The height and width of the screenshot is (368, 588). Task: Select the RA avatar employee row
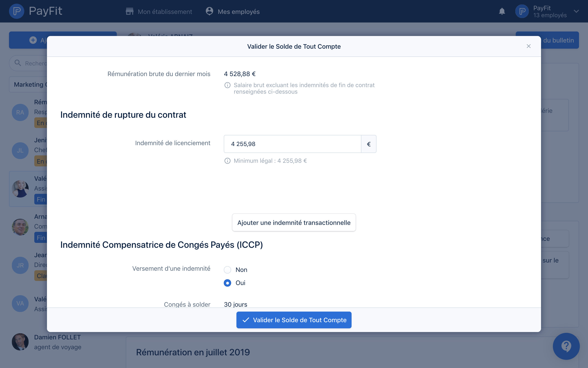tap(20, 112)
